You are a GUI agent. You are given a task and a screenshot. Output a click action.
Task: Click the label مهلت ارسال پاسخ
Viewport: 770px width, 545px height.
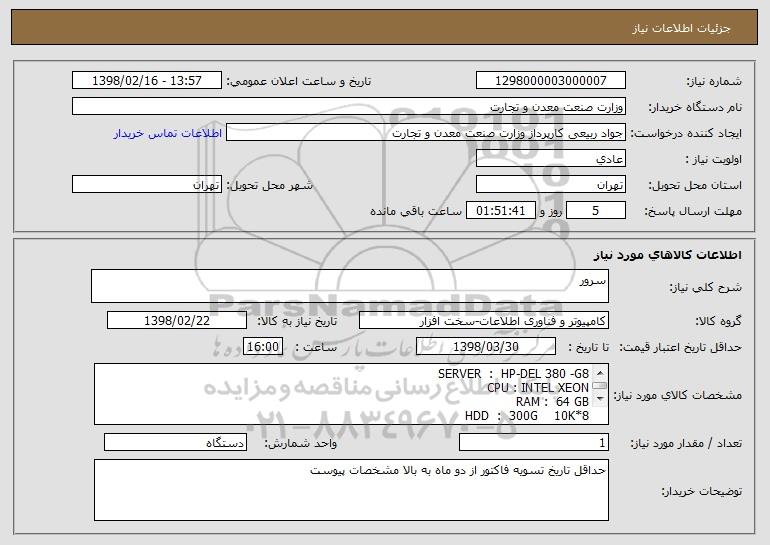tap(693, 211)
